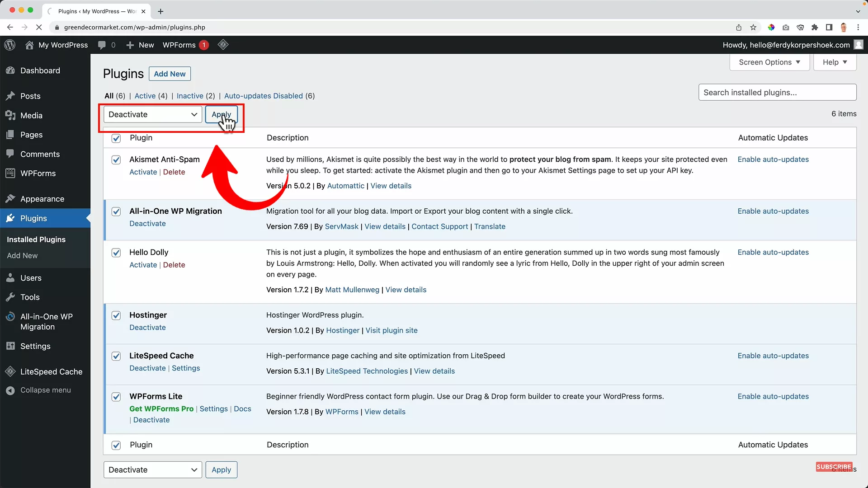Open the WordPress logo menu in the admin bar
The width and height of the screenshot is (868, 488).
[x=9, y=45]
